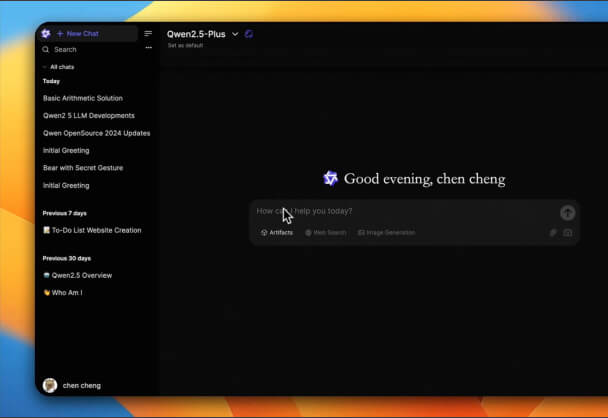Toggle the Web Search option
The width and height of the screenshot is (608, 418).
[326, 233]
